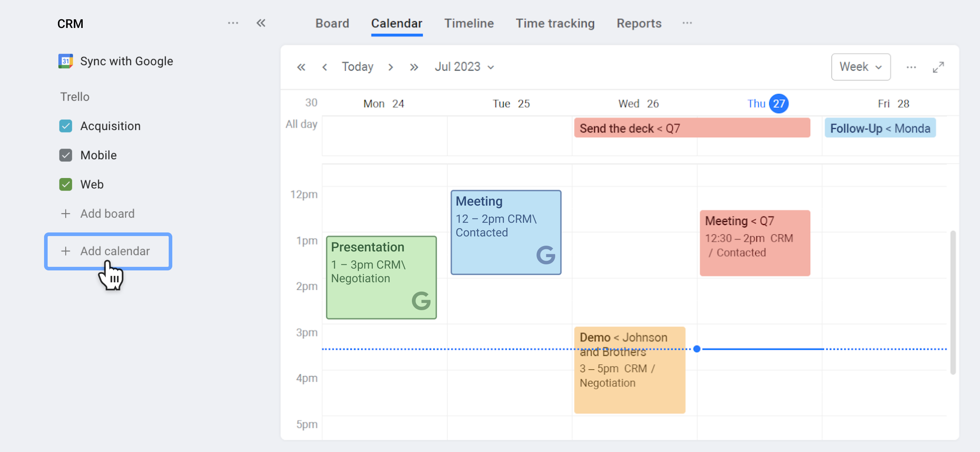Image resolution: width=980 pixels, height=452 pixels.
Task: Expand the calendar to full screen
Action: click(x=938, y=67)
